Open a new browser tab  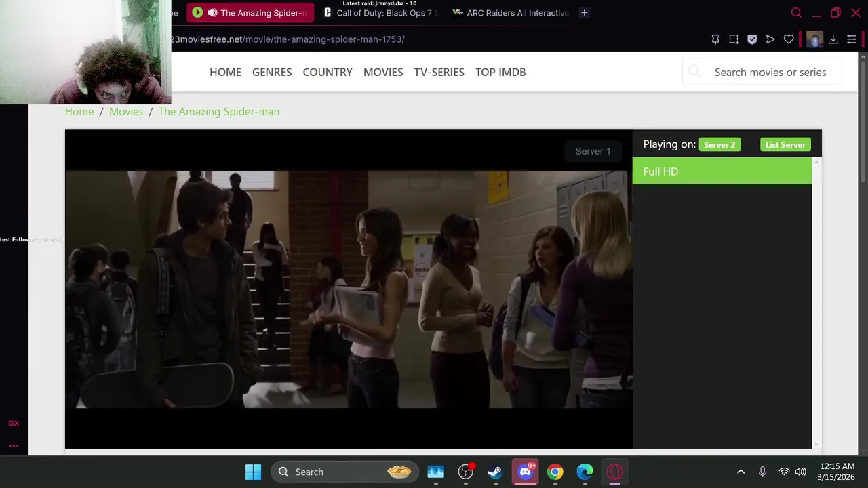(x=584, y=12)
